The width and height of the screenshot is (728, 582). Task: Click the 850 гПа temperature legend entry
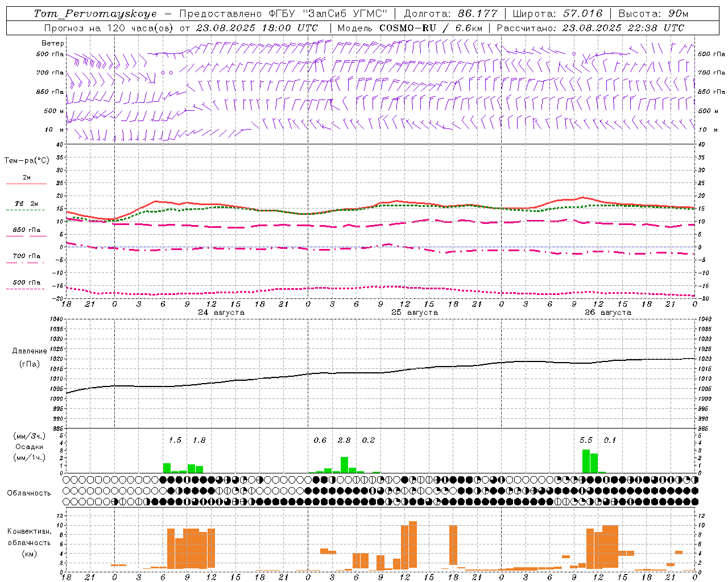pos(27,230)
